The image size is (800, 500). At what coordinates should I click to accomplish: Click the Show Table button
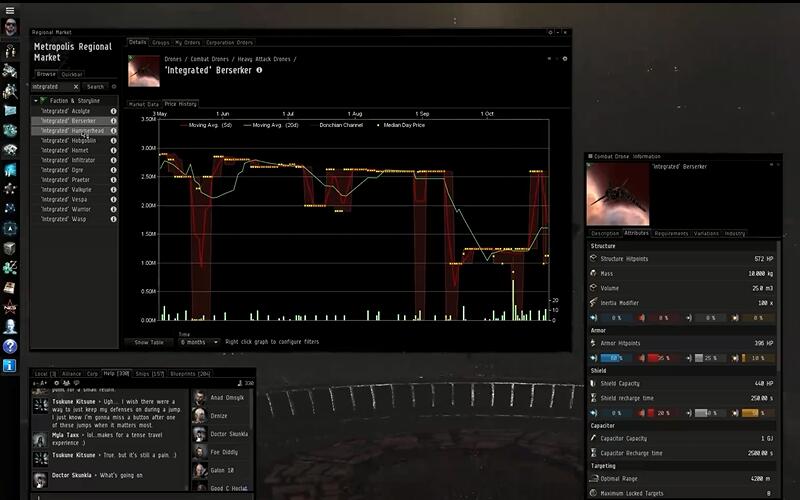149,342
